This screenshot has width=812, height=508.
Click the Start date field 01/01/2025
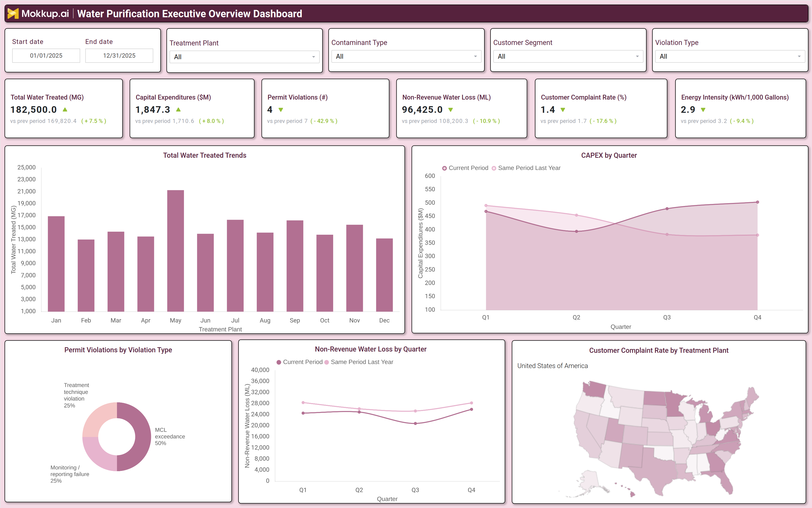click(46, 56)
